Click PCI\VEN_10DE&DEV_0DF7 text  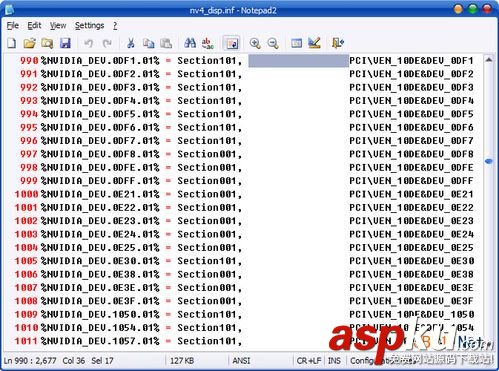[411, 141]
